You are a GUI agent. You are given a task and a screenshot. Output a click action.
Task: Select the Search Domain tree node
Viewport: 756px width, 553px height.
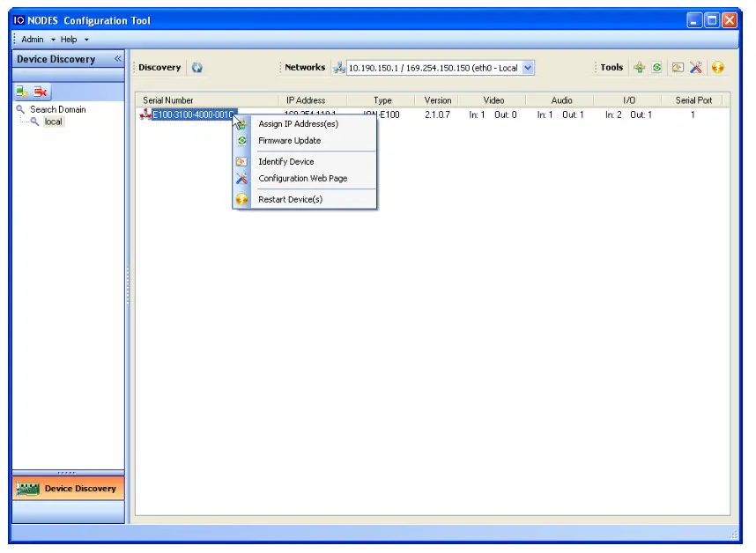58,109
